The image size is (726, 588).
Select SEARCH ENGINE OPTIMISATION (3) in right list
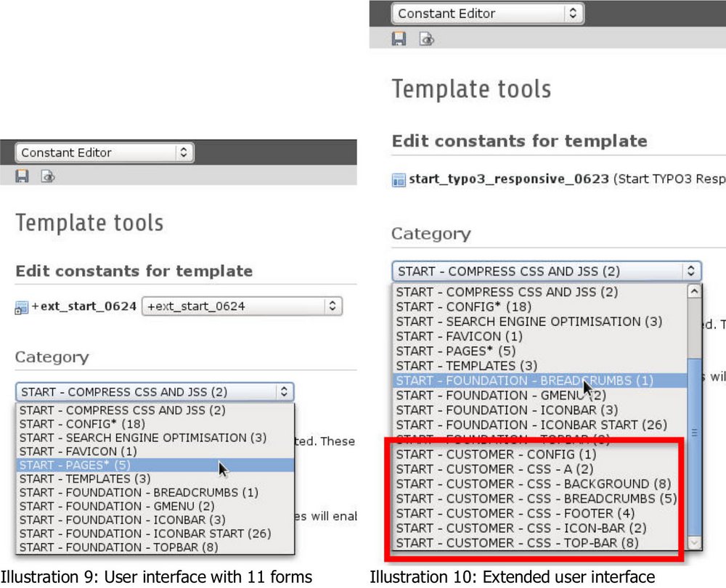coord(540,322)
